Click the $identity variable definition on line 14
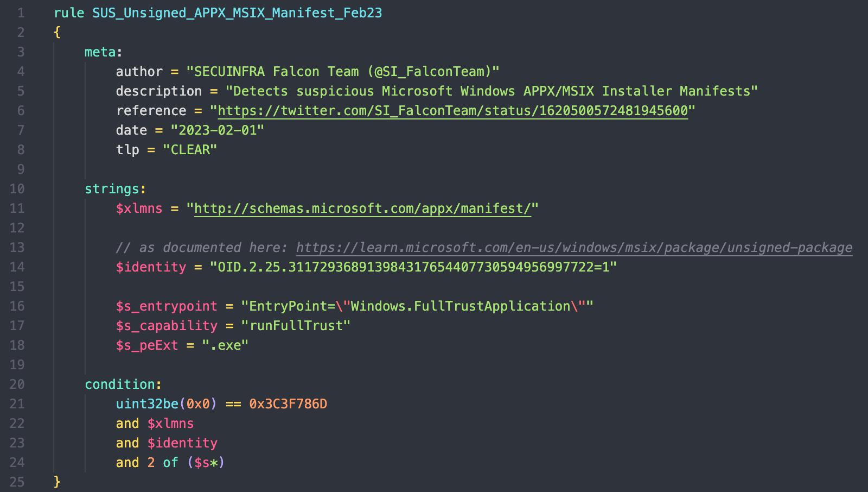Screen dimensions: 868x492 point(151,267)
